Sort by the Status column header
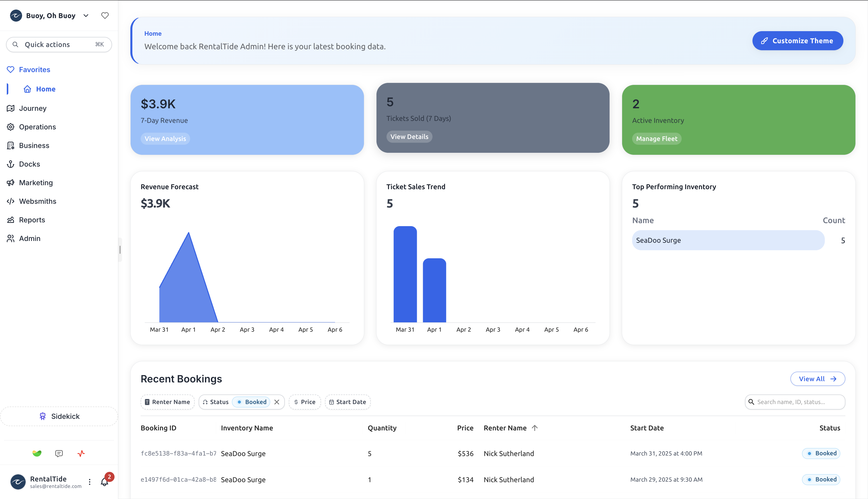The height and width of the screenshot is (499, 868). (830, 428)
